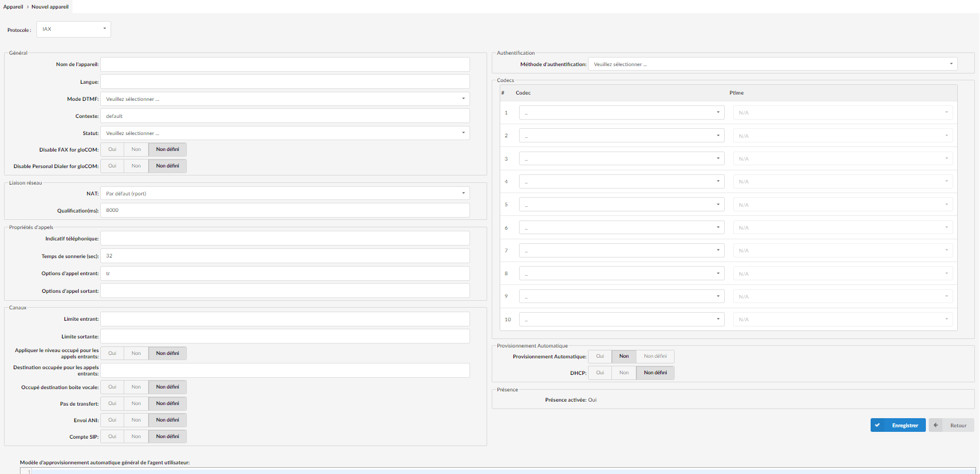Open codec dropdown in row 1
Viewport: 980px width, 474px height.
point(622,113)
